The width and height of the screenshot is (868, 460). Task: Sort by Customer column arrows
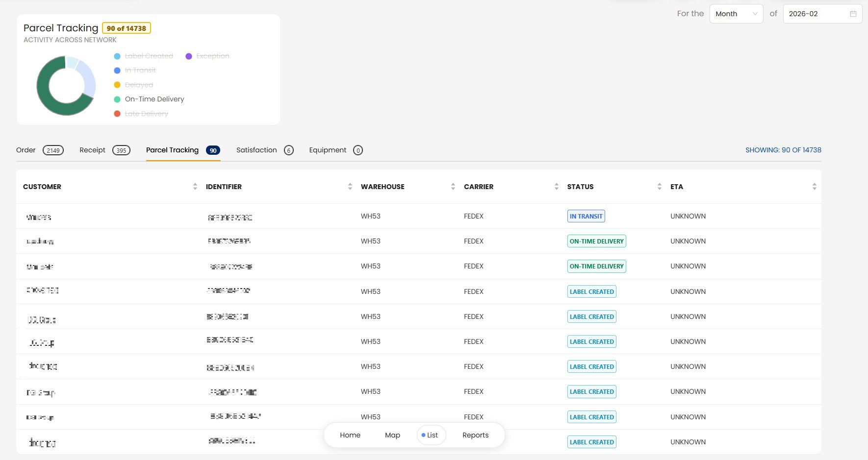coord(195,187)
